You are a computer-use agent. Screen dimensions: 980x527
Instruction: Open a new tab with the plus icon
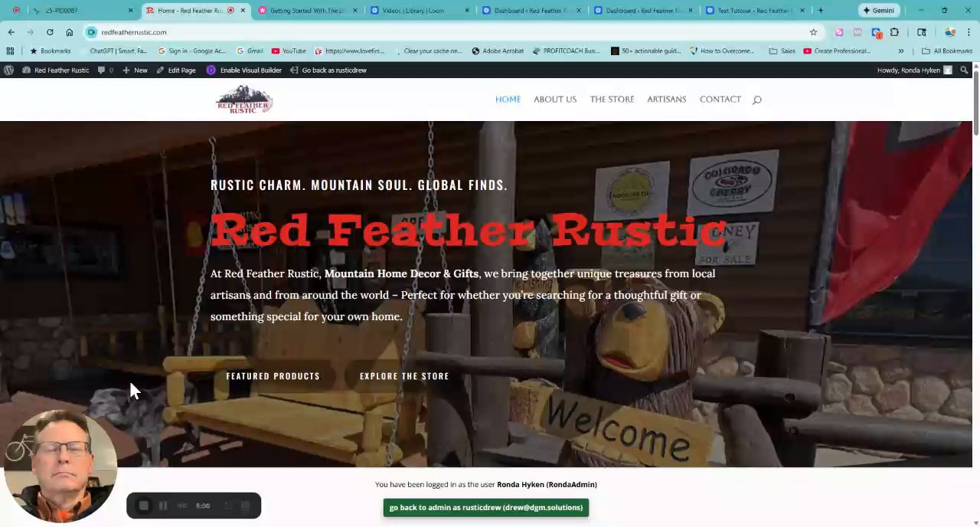pos(820,11)
